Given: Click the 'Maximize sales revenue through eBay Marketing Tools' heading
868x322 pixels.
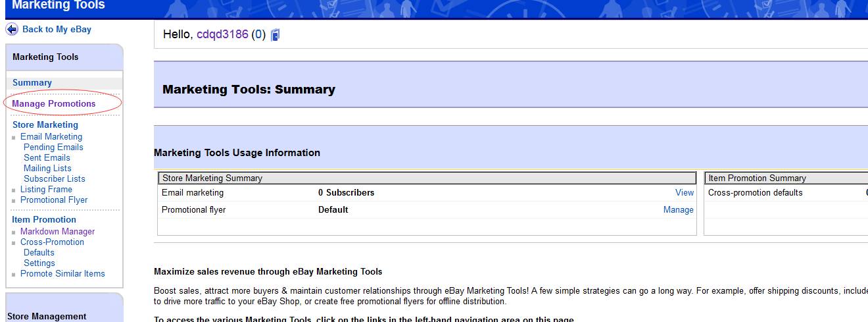Looking at the screenshot, I should point(268,271).
